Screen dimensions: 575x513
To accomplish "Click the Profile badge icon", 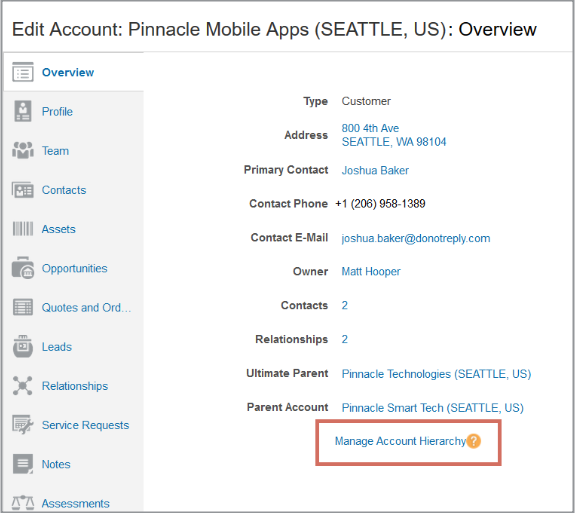I will (23, 111).
